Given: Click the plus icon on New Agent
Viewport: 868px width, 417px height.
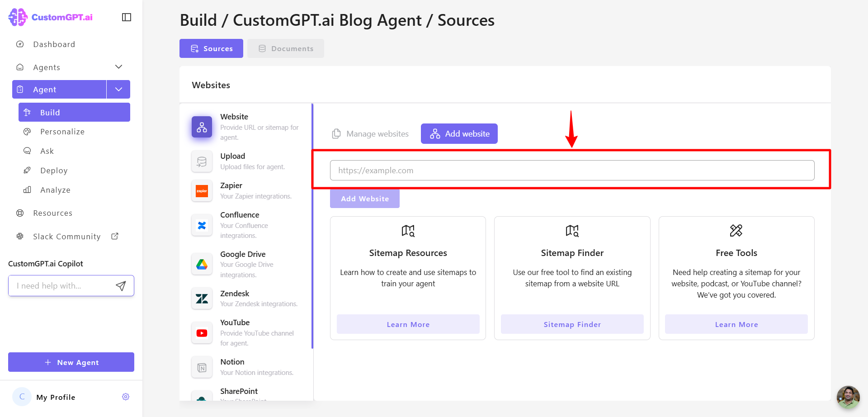Looking at the screenshot, I should 48,362.
